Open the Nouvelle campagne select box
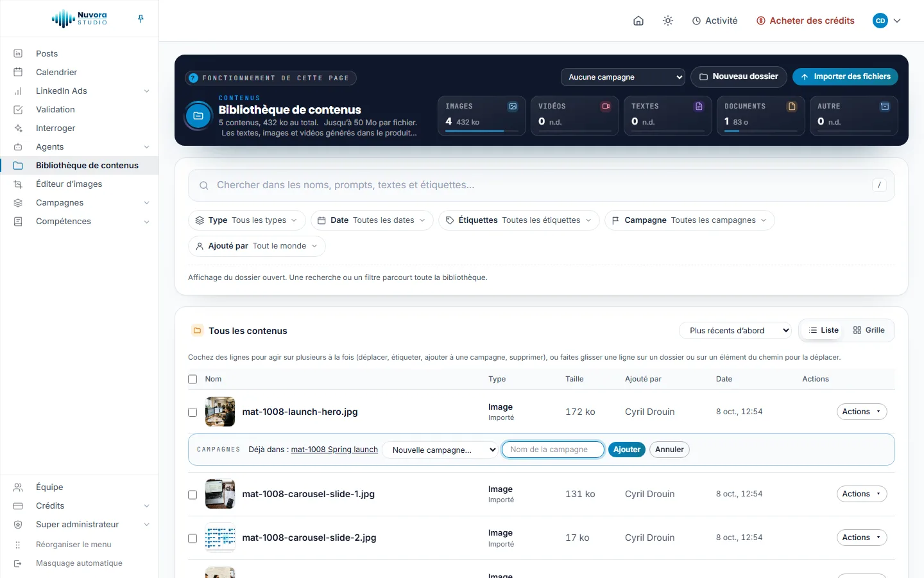924x578 pixels. 440,450
